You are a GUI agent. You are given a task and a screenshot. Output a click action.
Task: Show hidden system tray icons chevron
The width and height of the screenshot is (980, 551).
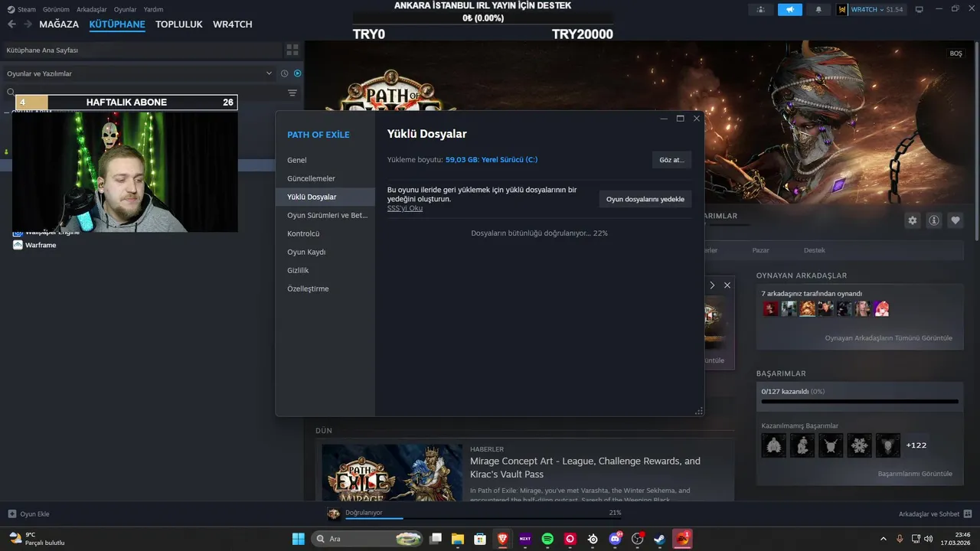(884, 539)
